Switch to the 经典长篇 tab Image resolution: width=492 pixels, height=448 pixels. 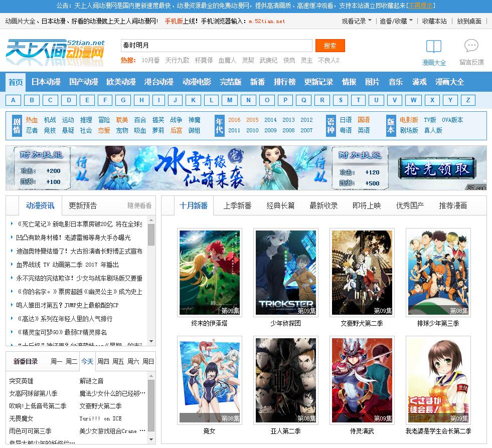point(280,205)
